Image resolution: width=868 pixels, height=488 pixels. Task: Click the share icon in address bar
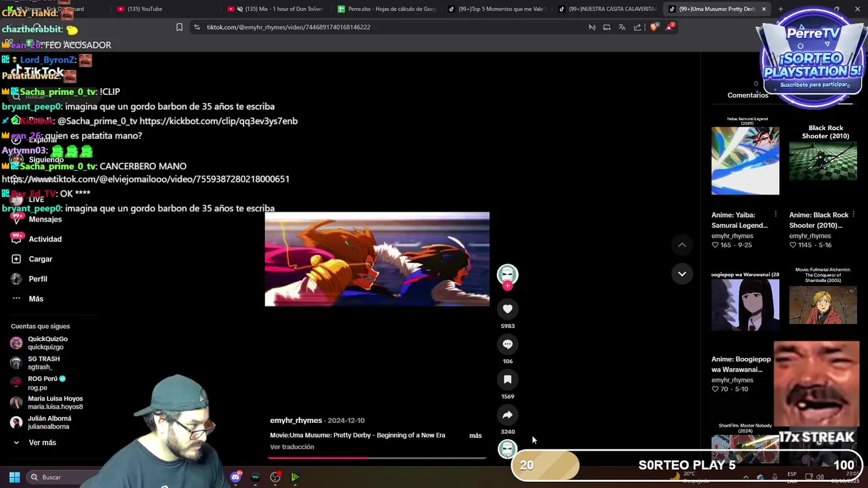[x=637, y=27]
